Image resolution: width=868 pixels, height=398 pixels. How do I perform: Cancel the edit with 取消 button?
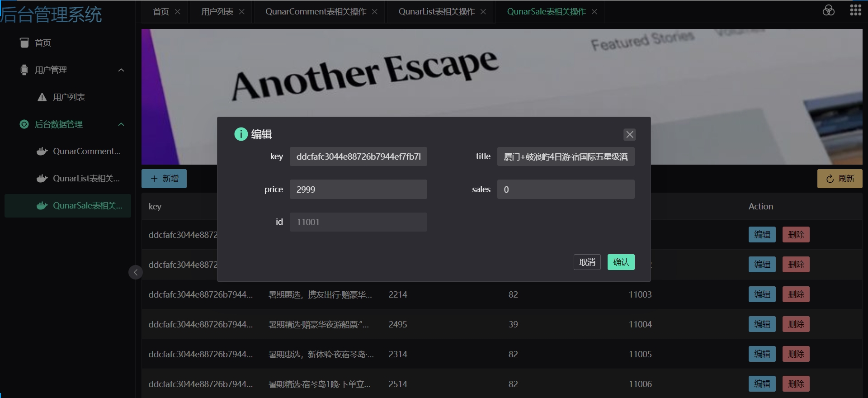pos(587,262)
